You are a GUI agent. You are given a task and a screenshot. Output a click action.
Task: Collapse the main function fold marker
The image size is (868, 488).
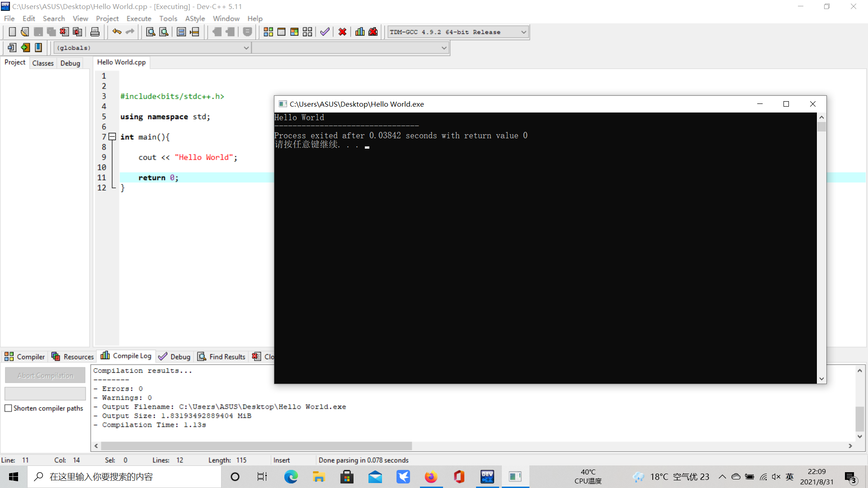pyautogui.click(x=113, y=136)
